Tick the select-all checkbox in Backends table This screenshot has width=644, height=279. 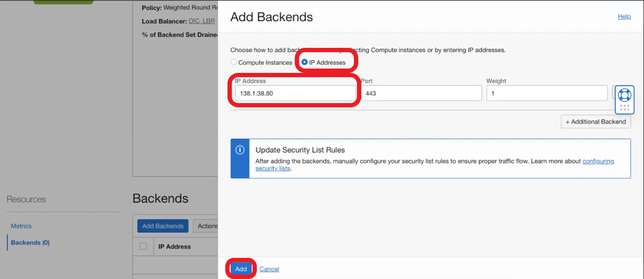click(x=143, y=246)
